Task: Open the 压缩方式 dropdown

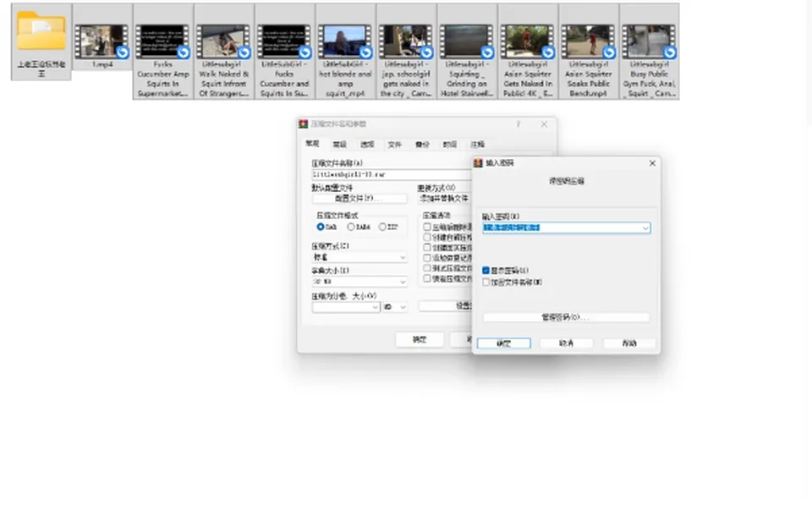Action: (359, 257)
